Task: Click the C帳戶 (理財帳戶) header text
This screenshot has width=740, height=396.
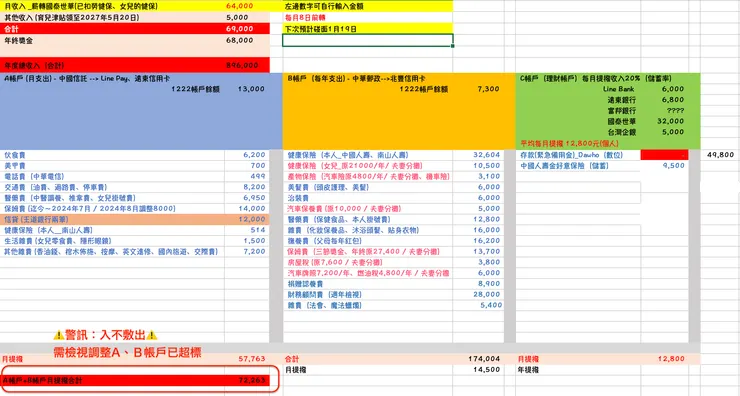Action: click(x=596, y=78)
